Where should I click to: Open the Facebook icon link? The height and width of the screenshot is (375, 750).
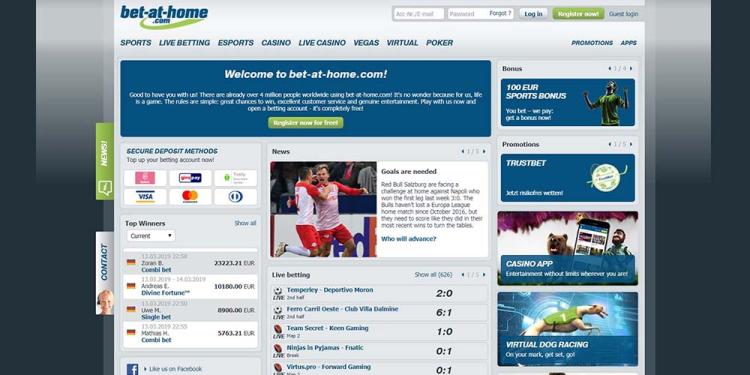coord(132,369)
